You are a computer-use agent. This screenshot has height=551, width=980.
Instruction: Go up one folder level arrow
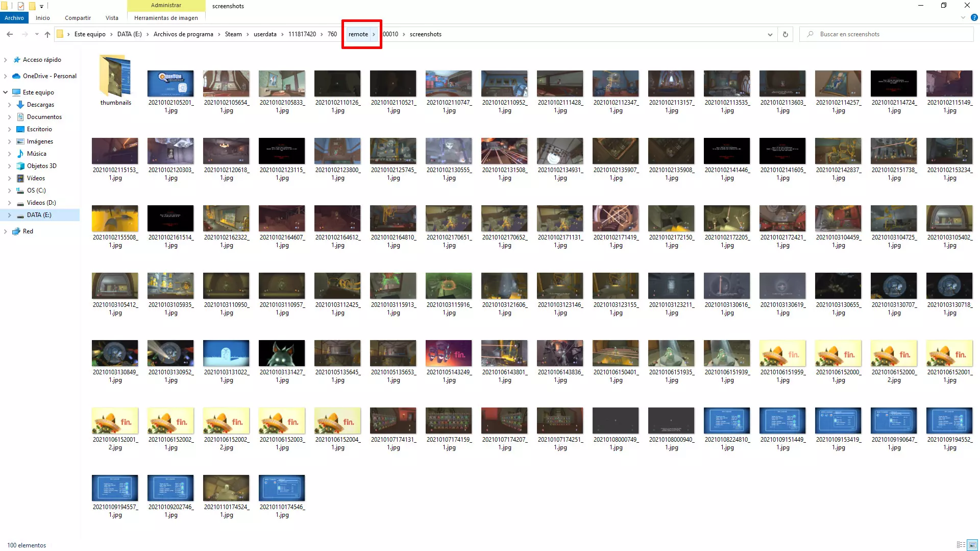(x=47, y=34)
